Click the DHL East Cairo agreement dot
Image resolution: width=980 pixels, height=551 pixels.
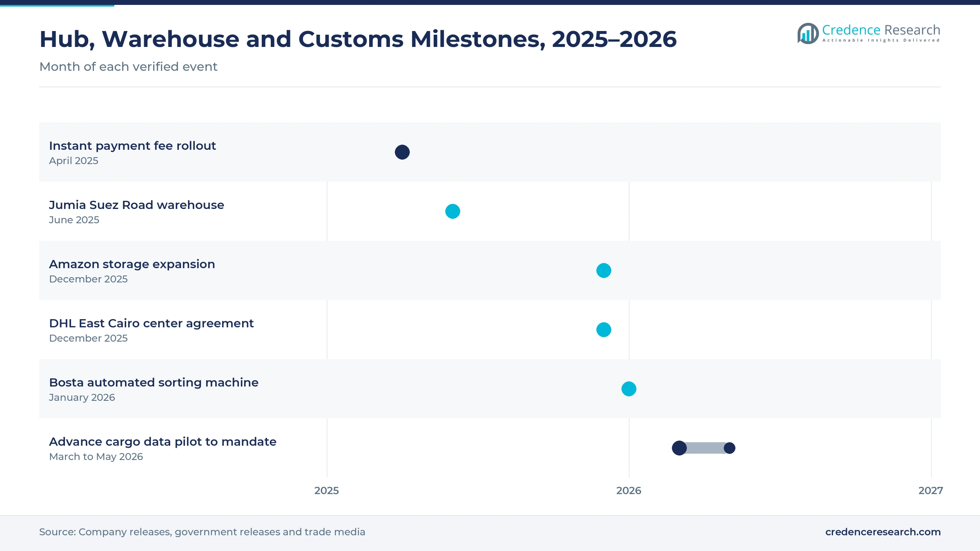[604, 330]
